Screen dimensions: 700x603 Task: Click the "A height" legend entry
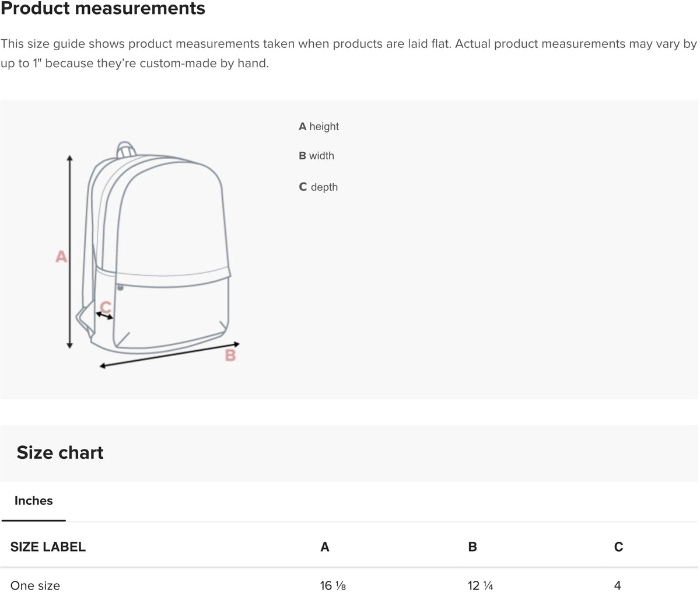(318, 127)
